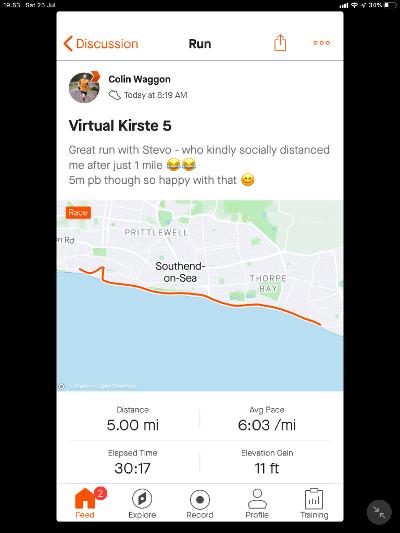
Task: Tap the Avg Pace 6:03 /mi stat
Action: [x=267, y=419]
